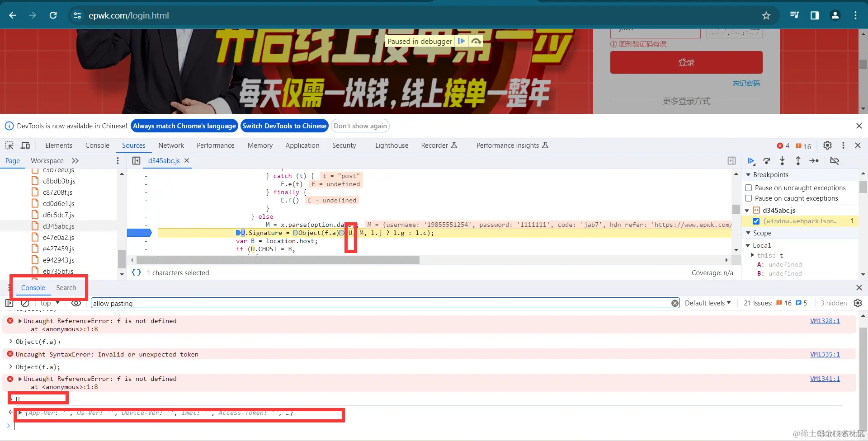The width and height of the screenshot is (868, 441).
Task: Resume script execution in the debugger
Action: click(x=751, y=161)
